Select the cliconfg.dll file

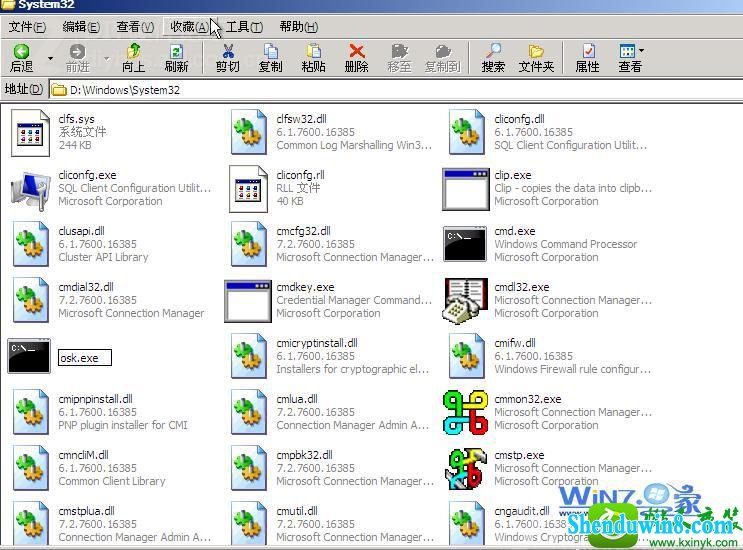coord(549,132)
